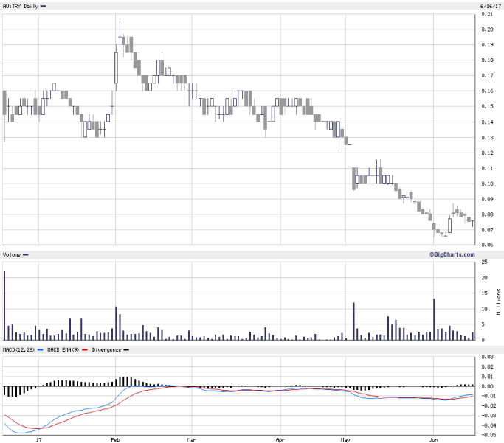
Task: Click the Volume panel title text
Action: tap(12, 254)
